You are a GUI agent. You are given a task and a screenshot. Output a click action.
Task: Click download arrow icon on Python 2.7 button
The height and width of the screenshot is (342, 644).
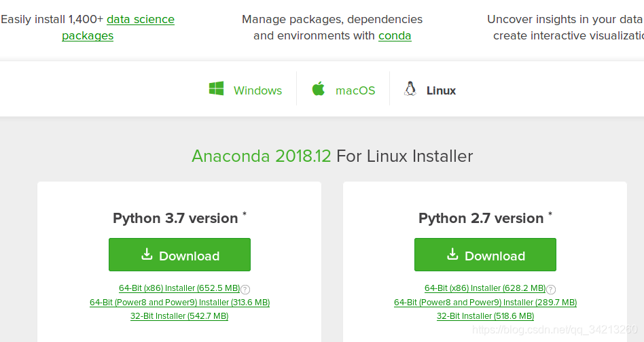tap(452, 254)
